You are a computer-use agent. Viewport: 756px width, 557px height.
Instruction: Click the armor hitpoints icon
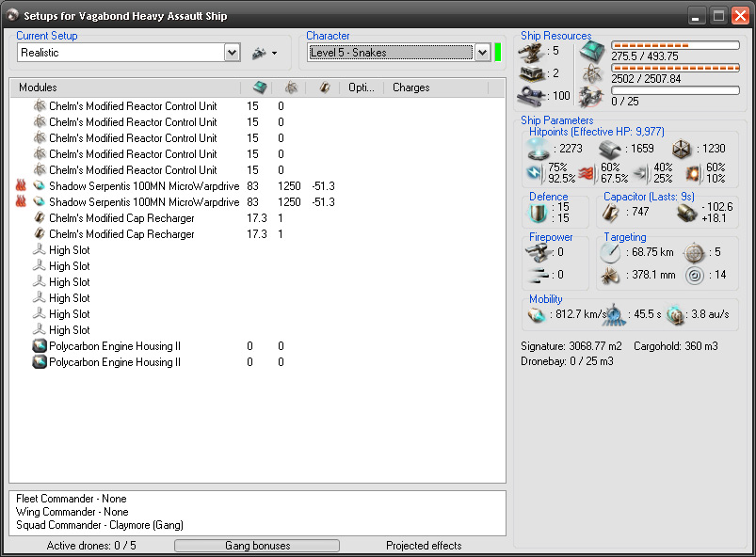(609, 150)
